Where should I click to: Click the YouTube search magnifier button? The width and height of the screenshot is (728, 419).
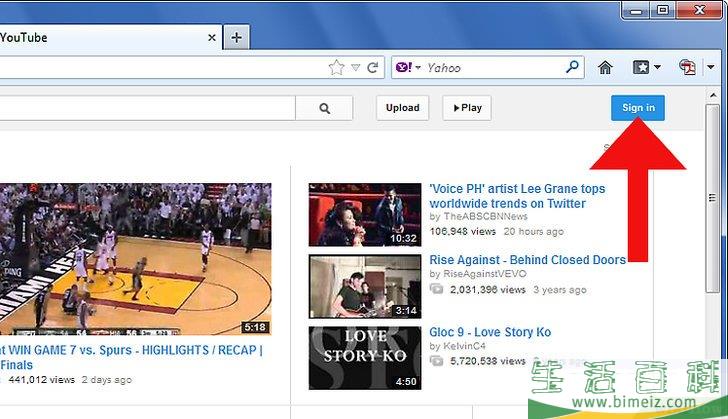325,108
